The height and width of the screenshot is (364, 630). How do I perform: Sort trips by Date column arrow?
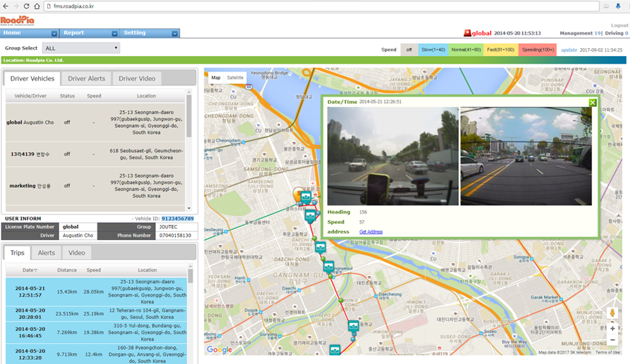[x=36, y=270]
